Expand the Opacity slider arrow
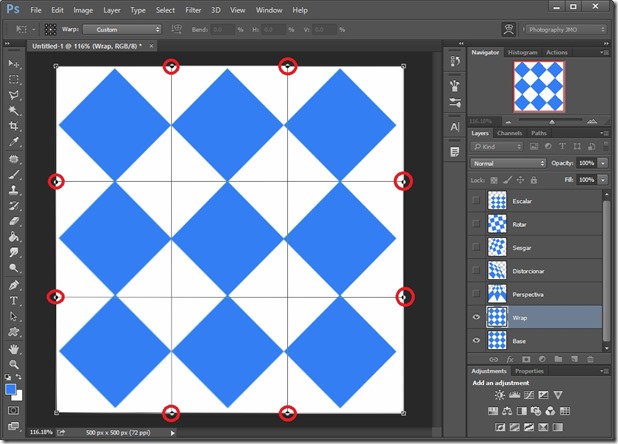This screenshot has height=444, width=618. click(x=603, y=163)
